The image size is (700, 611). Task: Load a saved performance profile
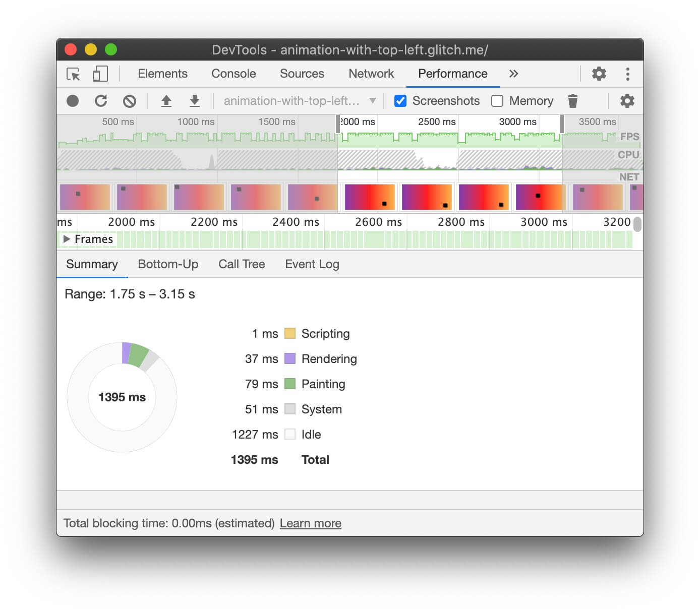[167, 100]
